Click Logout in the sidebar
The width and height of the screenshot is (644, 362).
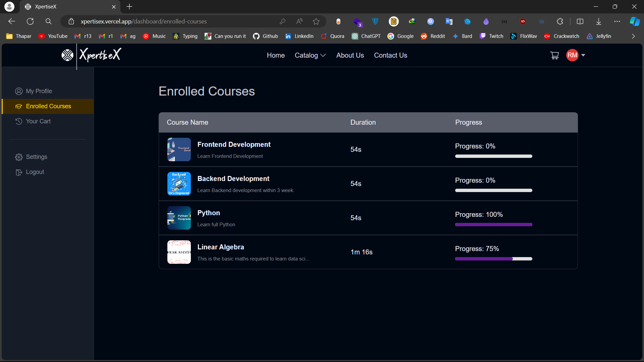point(35,172)
